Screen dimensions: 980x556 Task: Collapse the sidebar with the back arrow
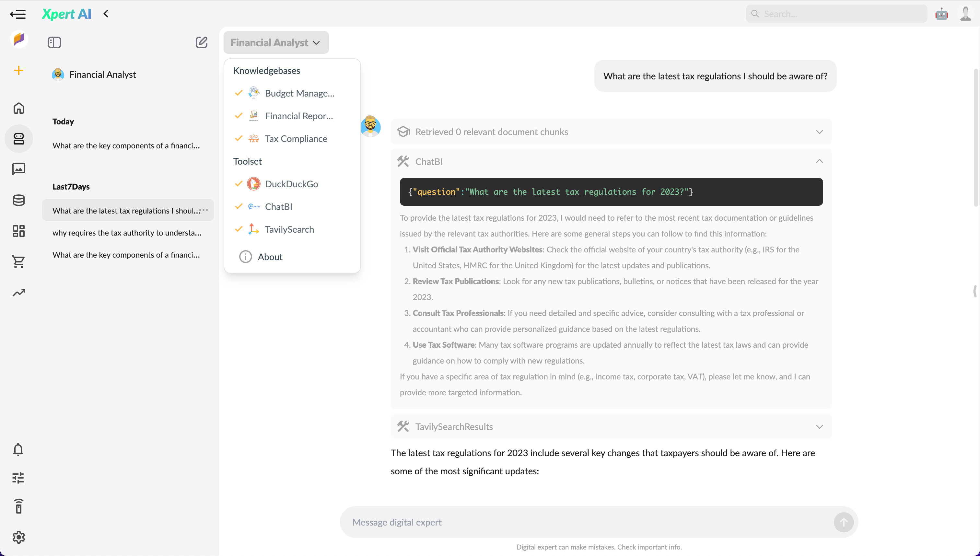point(106,14)
